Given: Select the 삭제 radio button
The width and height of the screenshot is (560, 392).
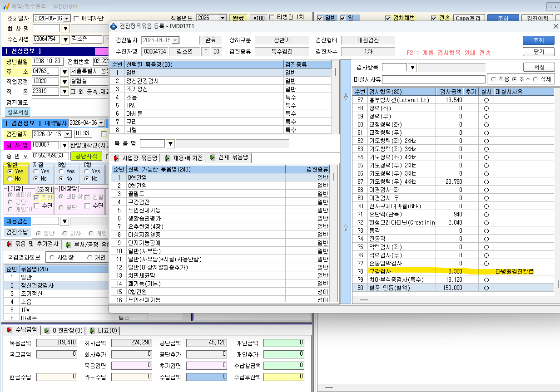Looking at the screenshot, I should tap(536, 79).
